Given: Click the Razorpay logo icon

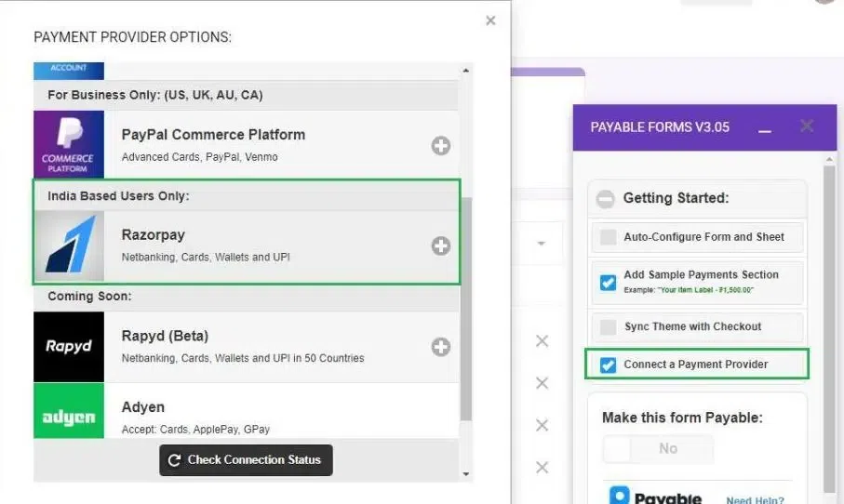Looking at the screenshot, I should (x=69, y=246).
